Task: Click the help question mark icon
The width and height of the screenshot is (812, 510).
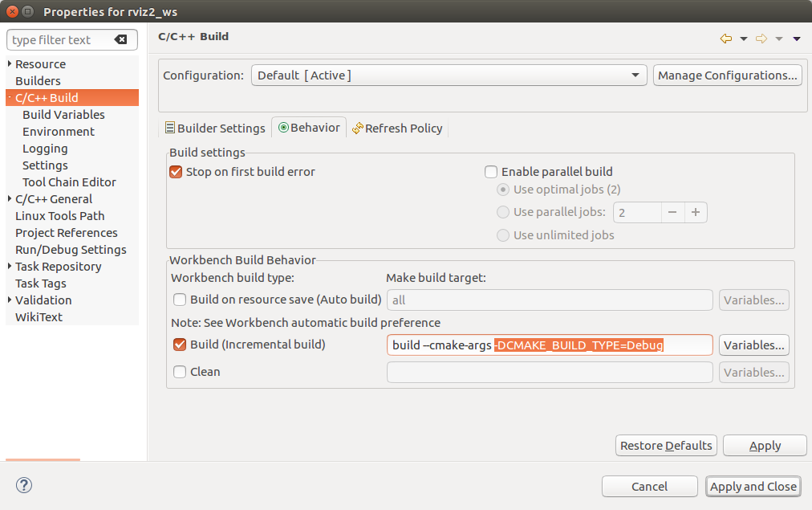Action: 24,485
